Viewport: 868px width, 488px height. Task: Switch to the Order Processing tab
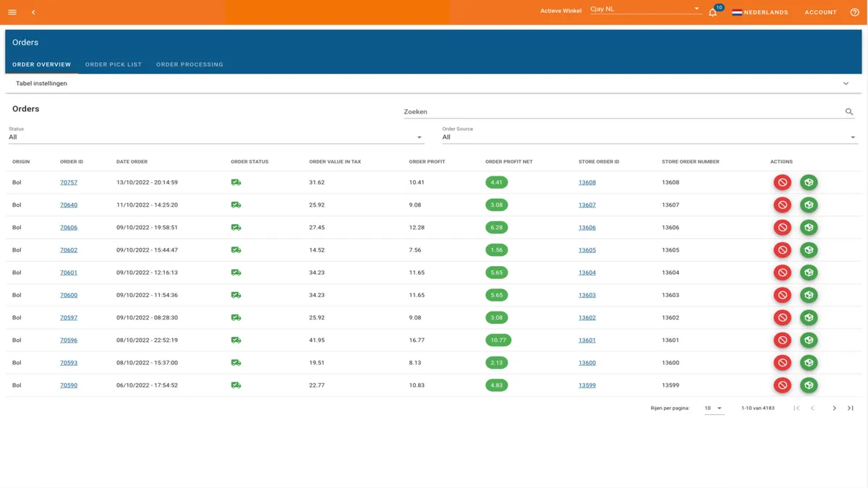190,64
